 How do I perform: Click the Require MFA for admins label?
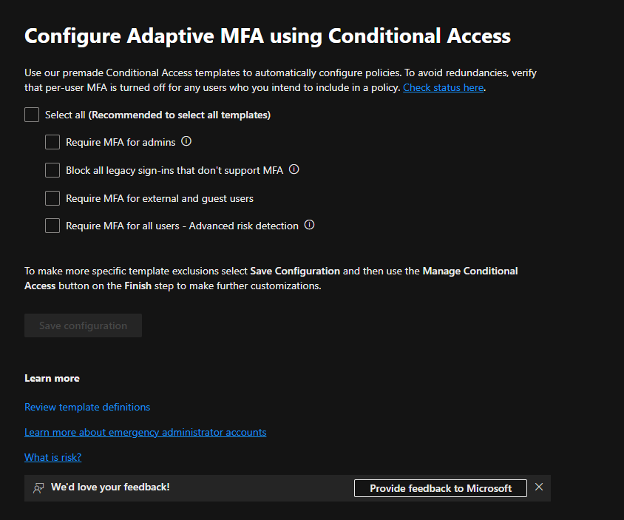tap(120, 142)
